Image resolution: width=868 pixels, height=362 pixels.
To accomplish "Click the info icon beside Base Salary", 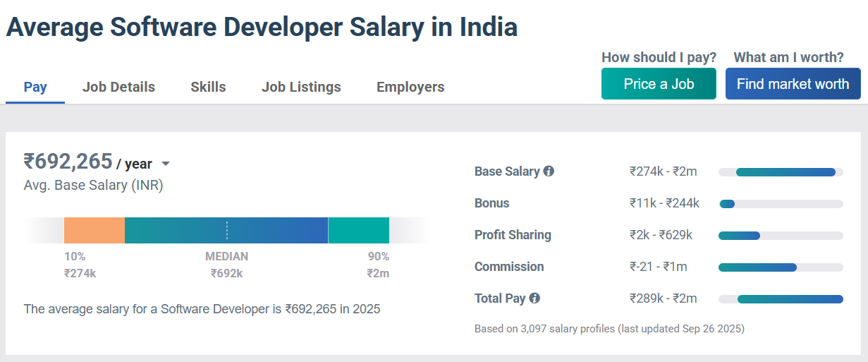I will pyautogui.click(x=549, y=171).
